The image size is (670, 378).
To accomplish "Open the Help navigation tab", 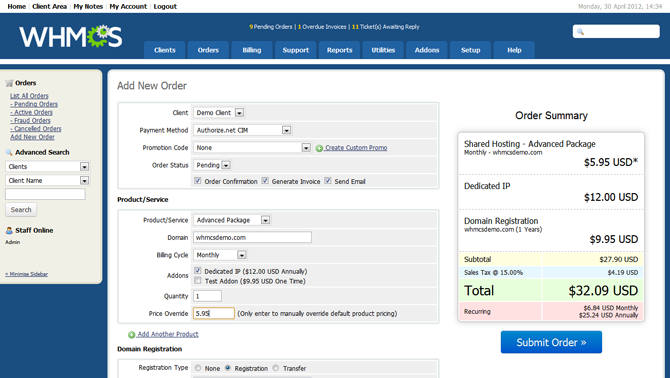I will point(514,50).
